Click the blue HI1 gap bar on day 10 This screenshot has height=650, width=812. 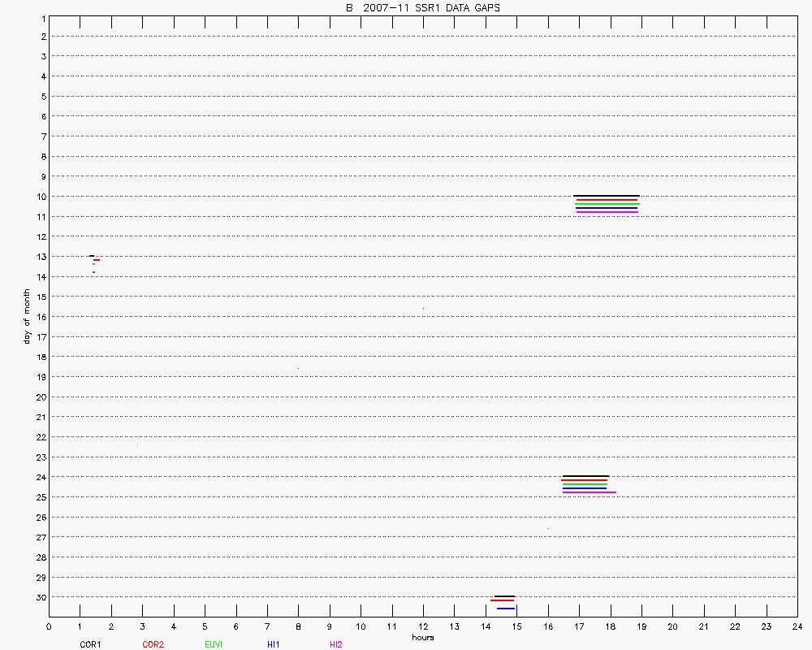(x=607, y=208)
